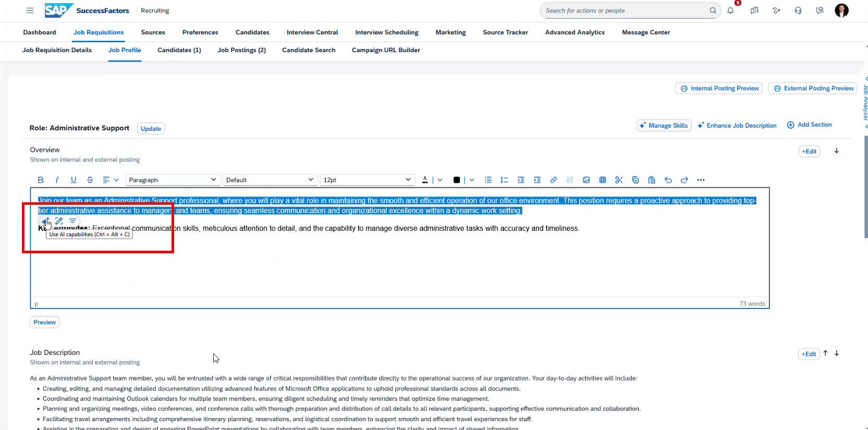
Task: Click the insert link icon in editor toolbar
Action: point(553,180)
